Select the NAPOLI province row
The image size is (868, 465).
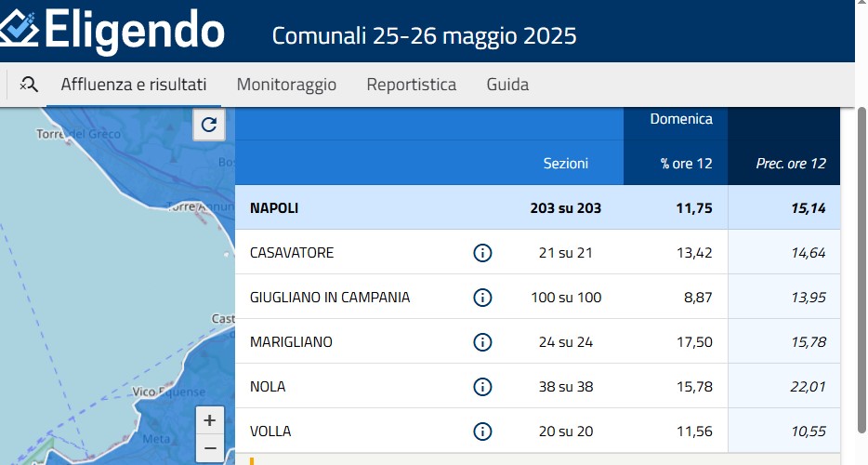click(x=274, y=208)
